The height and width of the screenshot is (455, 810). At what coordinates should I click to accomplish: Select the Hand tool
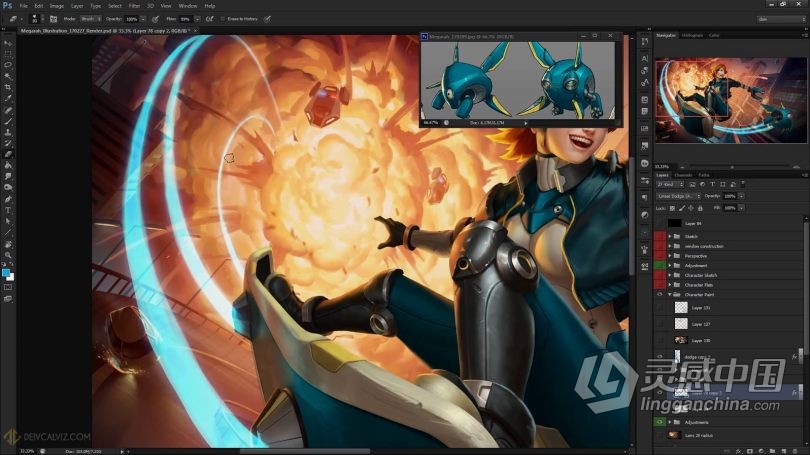coord(8,244)
